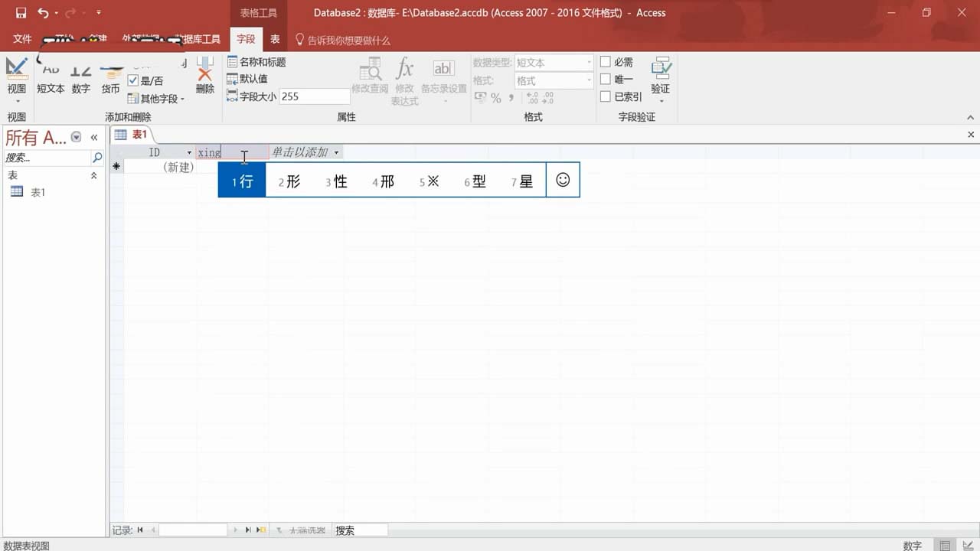Switch to the 数据库工具 ribbon tab
The image size is (980, 551).
point(198,39)
